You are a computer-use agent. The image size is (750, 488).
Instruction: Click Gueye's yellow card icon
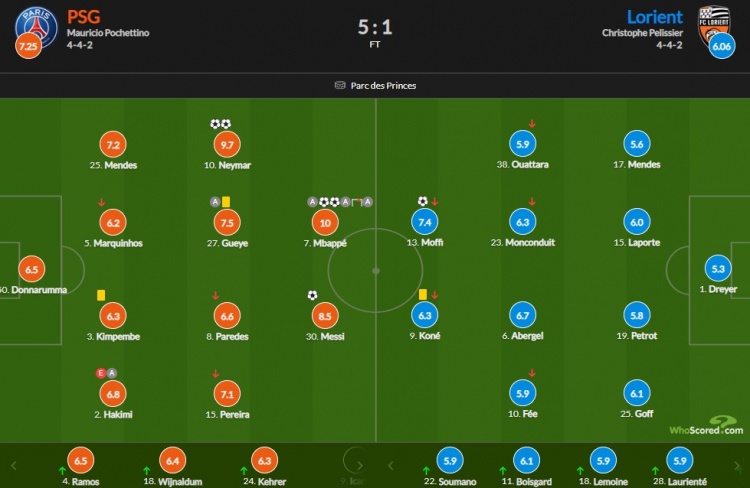point(226,202)
